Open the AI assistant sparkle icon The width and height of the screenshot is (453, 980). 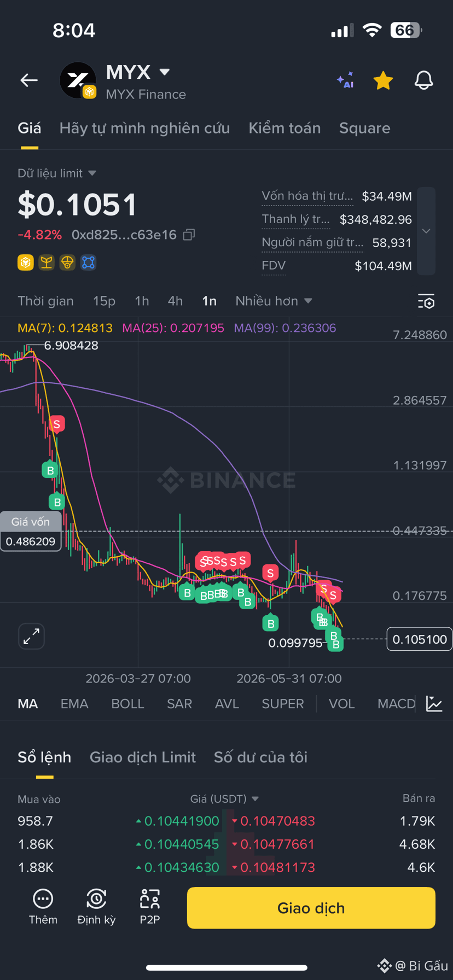(345, 80)
